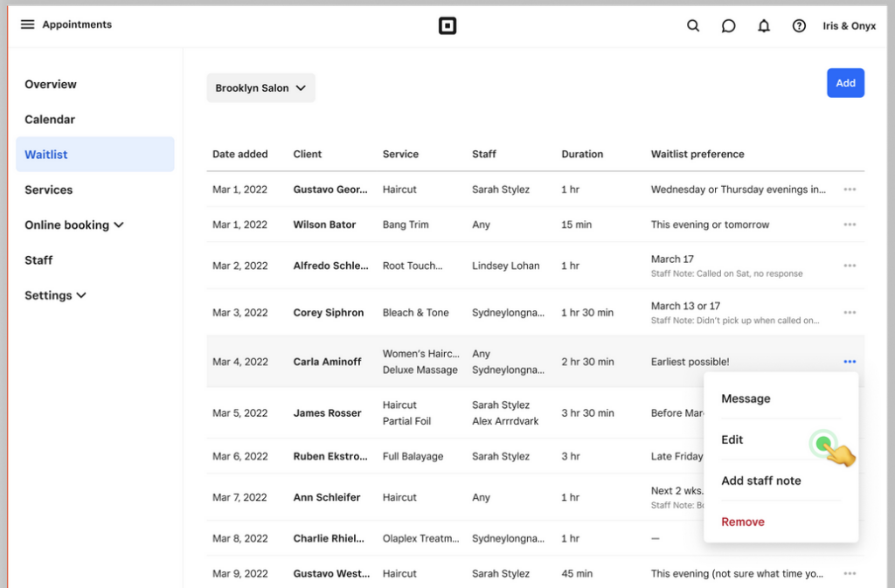Select Remove from the context menu
This screenshot has height=588, width=895.
click(x=742, y=522)
